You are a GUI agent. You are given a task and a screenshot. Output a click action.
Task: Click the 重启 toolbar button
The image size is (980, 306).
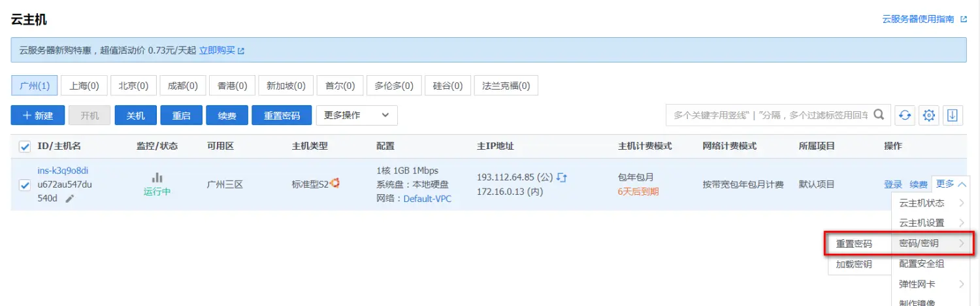pos(181,115)
